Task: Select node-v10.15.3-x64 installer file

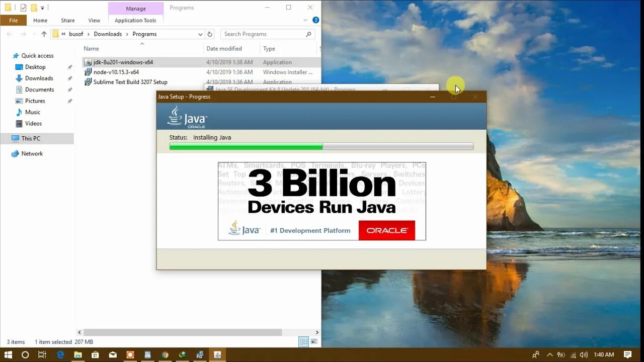Action: click(116, 72)
